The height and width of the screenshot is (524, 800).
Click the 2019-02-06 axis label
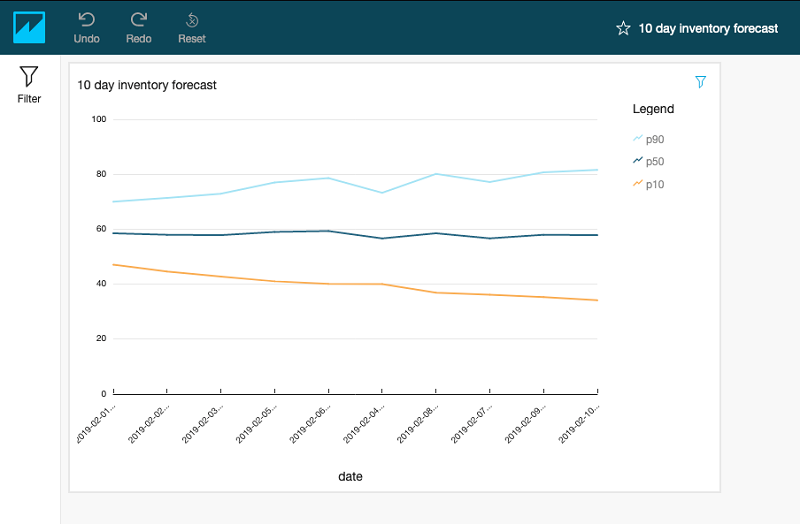tap(310, 423)
